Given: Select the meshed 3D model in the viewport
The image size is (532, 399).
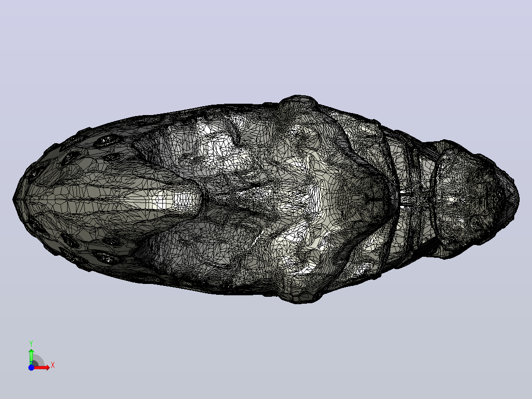Looking at the screenshot, I should [x=266, y=199].
